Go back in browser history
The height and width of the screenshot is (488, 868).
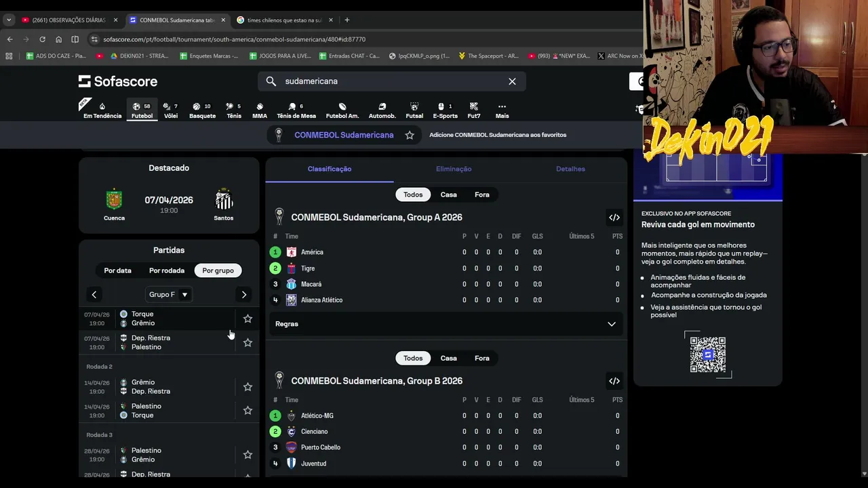click(9, 39)
